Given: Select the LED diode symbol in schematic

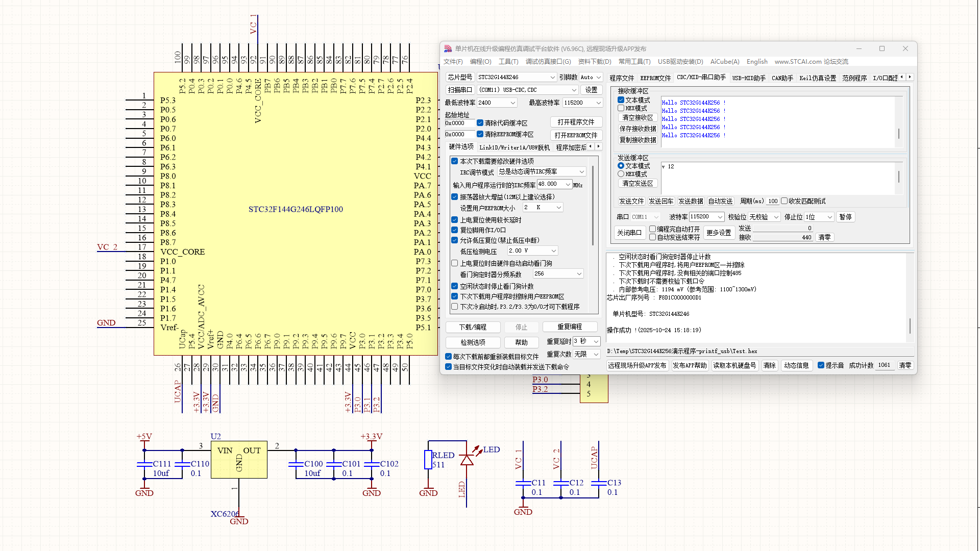Looking at the screenshot, I should click(x=467, y=460).
